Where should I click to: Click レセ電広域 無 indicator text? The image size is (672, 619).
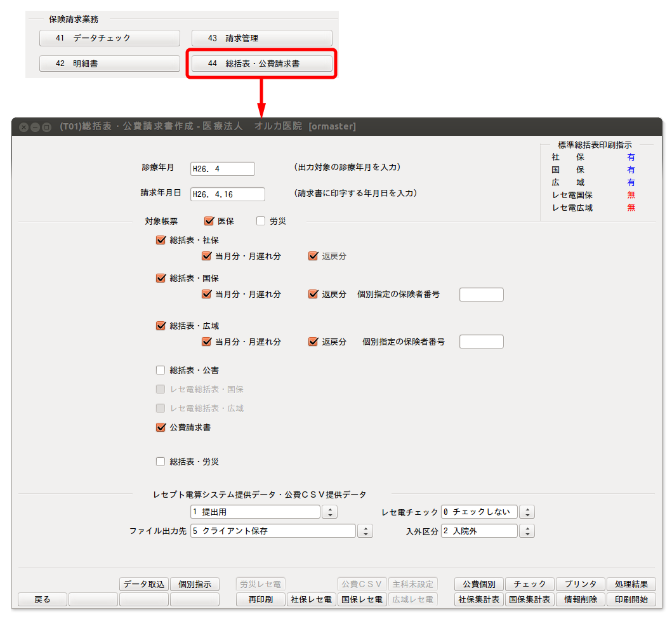click(x=631, y=208)
